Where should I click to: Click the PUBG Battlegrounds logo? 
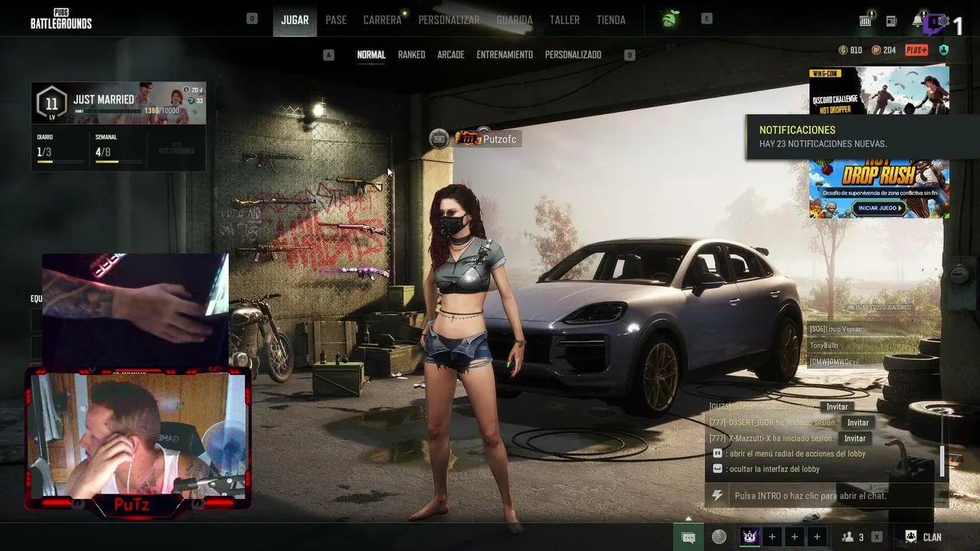click(x=61, y=19)
